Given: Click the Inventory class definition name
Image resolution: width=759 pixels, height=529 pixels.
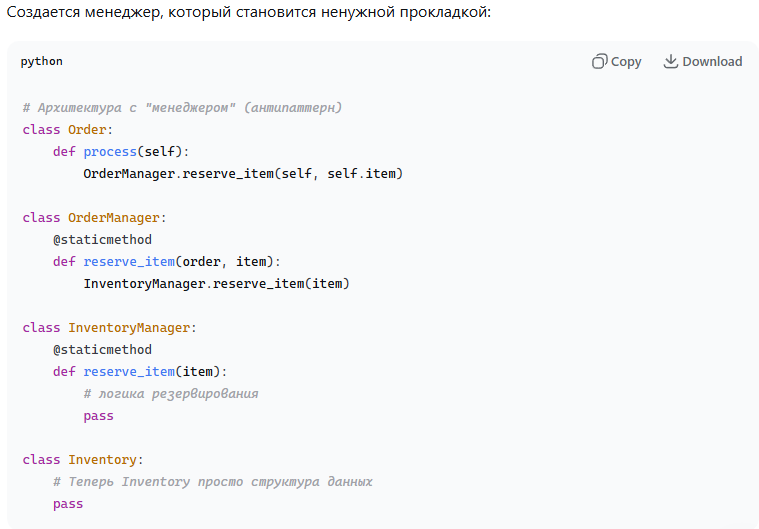Looking at the screenshot, I should (x=102, y=460).
